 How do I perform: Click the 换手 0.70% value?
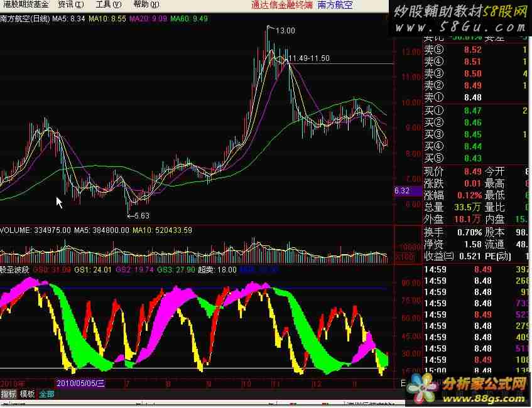coord(470,232)
